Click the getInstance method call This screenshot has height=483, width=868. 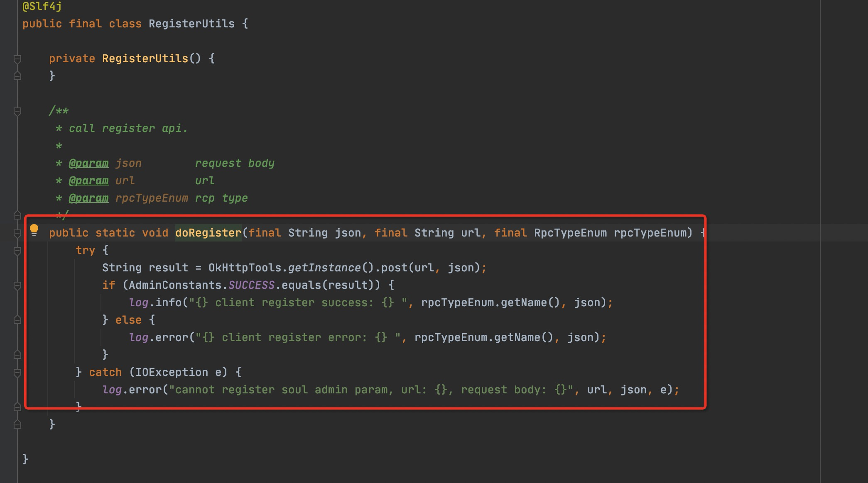tap(324, 268)
